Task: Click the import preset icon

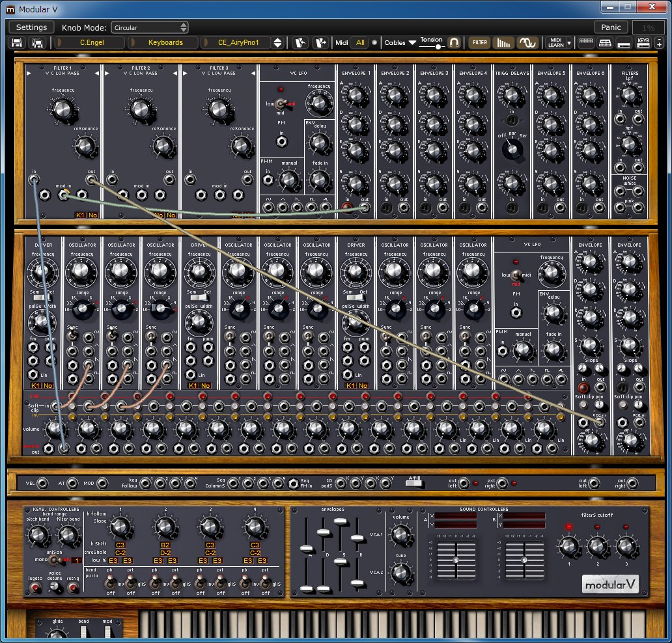Action: click(300, 42)
